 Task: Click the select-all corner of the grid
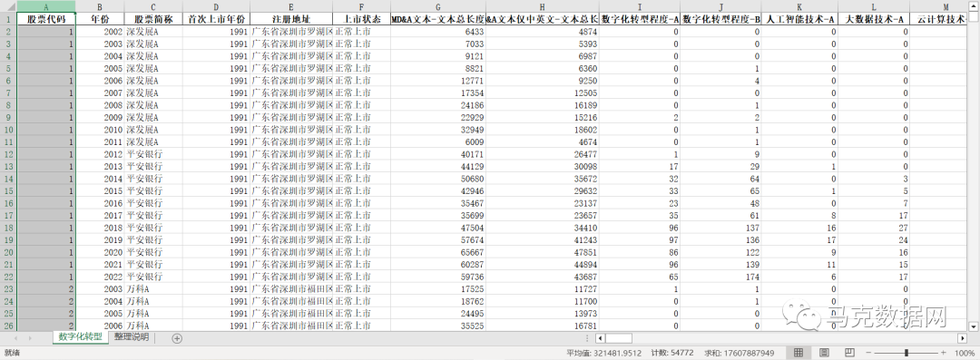8,6
